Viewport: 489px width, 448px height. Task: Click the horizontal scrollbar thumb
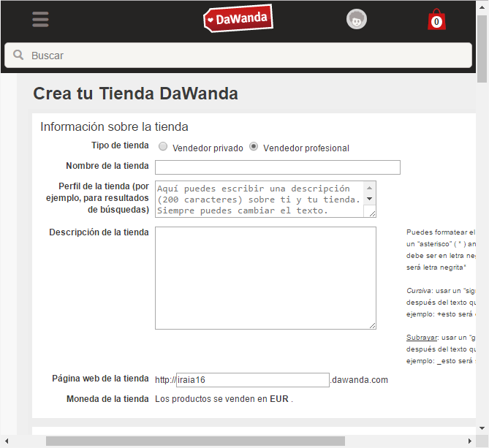(195, 441)
